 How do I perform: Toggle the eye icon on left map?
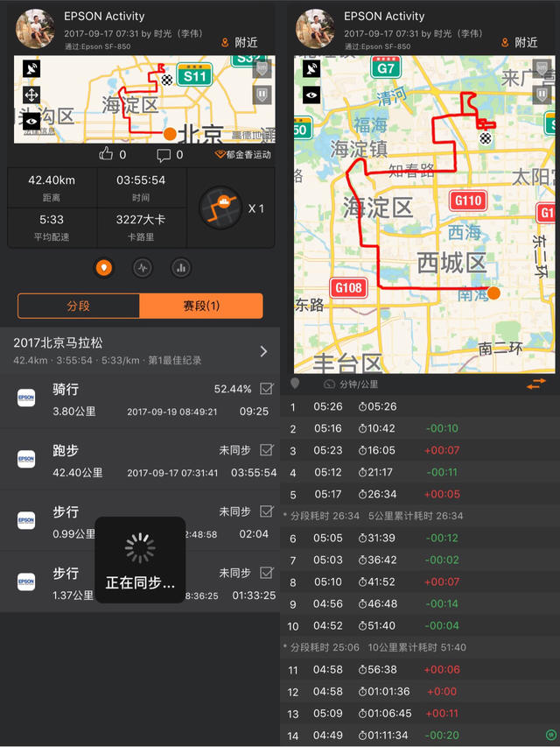31,121
